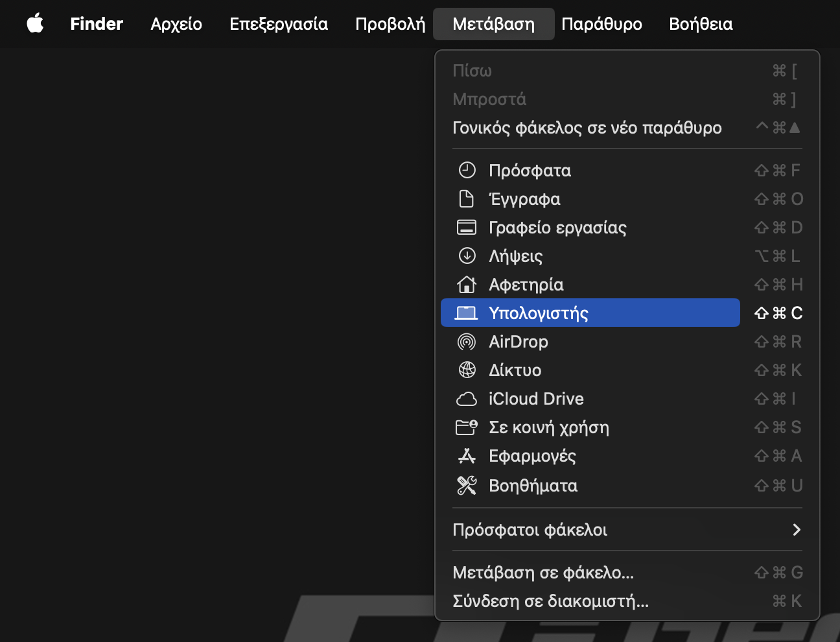This screenshot has height=642, width=840.
Task: Open the Προβολή menu
Action: 390,24
